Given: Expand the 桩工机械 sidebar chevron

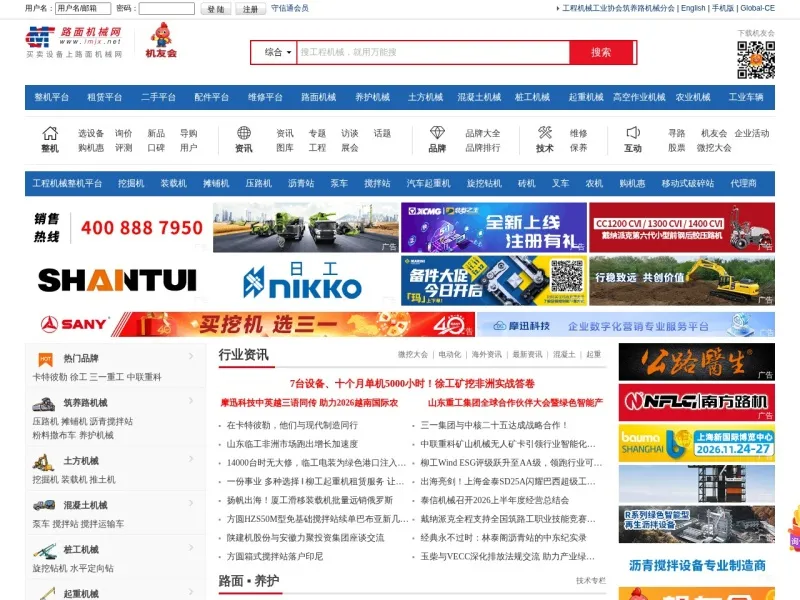Looking at the screenshot, I should [191, 547].
